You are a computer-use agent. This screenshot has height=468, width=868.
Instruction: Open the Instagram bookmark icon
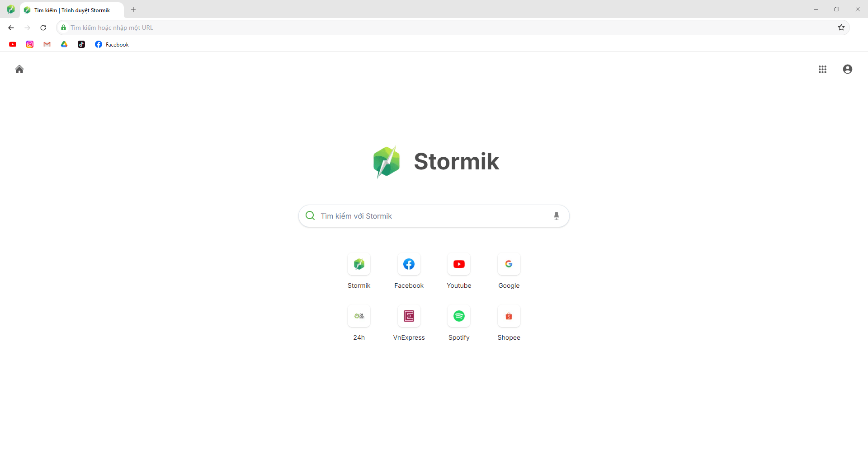(x=30, y=44)
